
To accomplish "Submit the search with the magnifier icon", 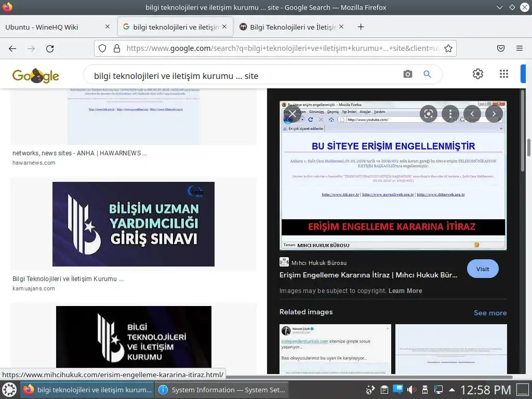I will click(427, 74).
